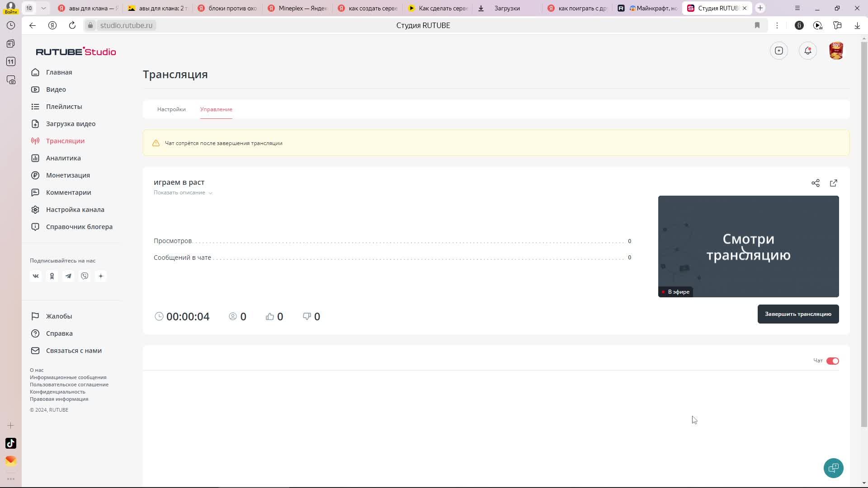Close the Студия RUTUBE tab
The width and height of the screenshot is (868, 488).
coord(745,8)
